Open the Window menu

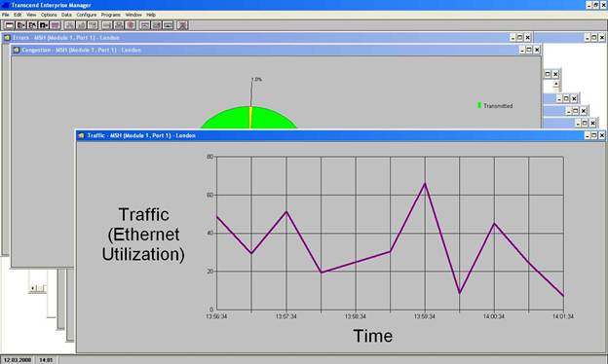(x=133, y=15)
